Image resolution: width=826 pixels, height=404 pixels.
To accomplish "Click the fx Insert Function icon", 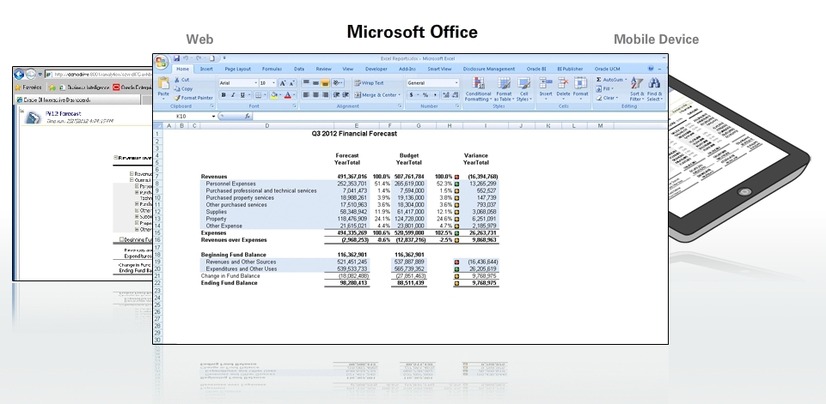I will tap(247, 116).
